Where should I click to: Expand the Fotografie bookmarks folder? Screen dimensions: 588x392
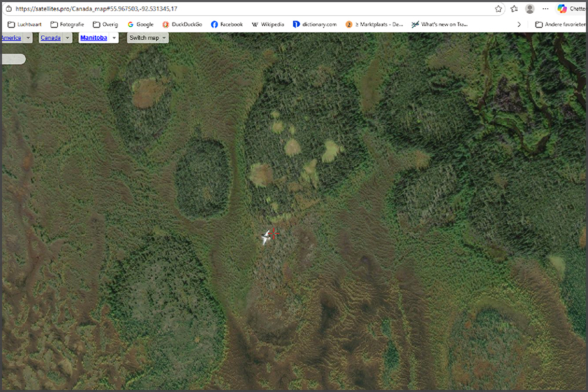click(67, 24)
